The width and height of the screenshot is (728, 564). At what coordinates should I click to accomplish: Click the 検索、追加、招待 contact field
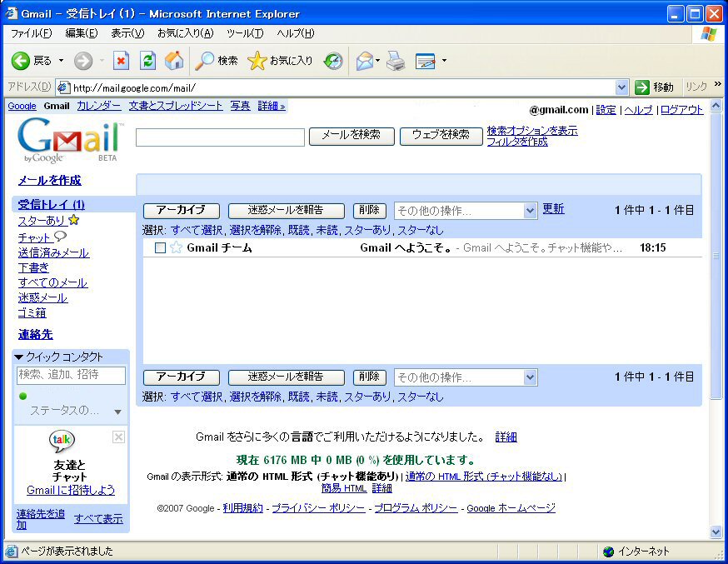click(x=71, y=375)
